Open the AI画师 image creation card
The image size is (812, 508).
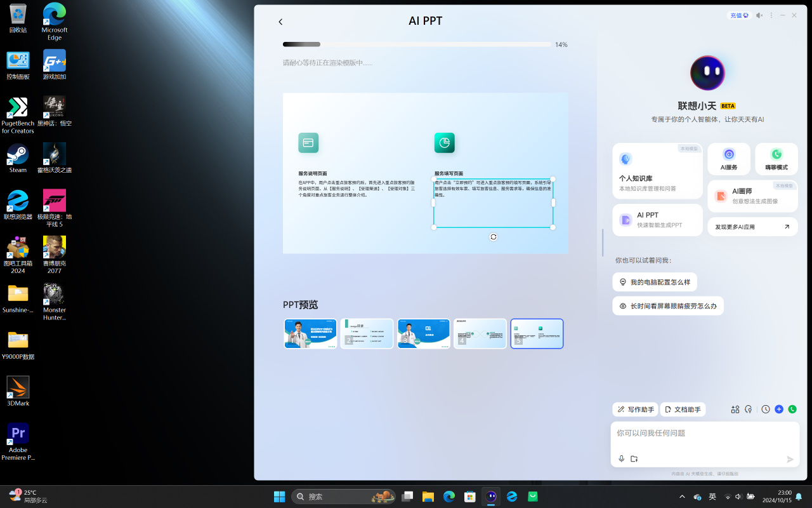752,196
